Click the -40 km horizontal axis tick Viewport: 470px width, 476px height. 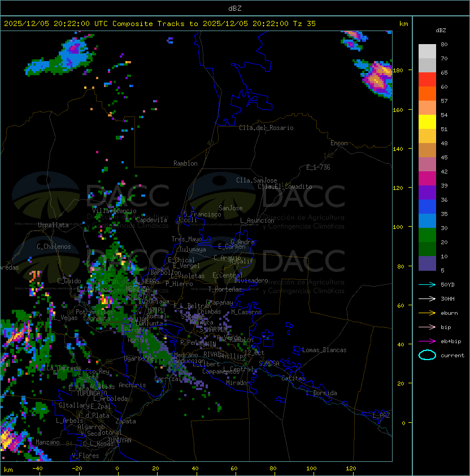point(37,469)
